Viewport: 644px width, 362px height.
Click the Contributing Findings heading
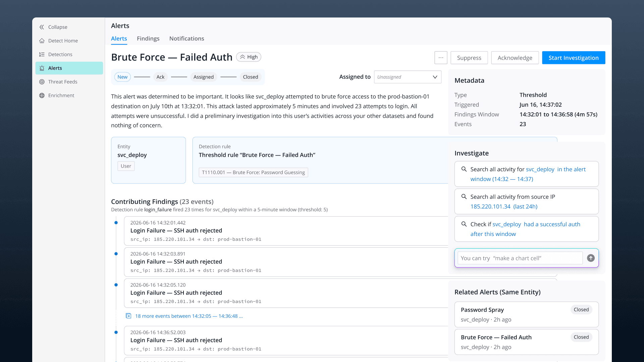tap(162, 202)
